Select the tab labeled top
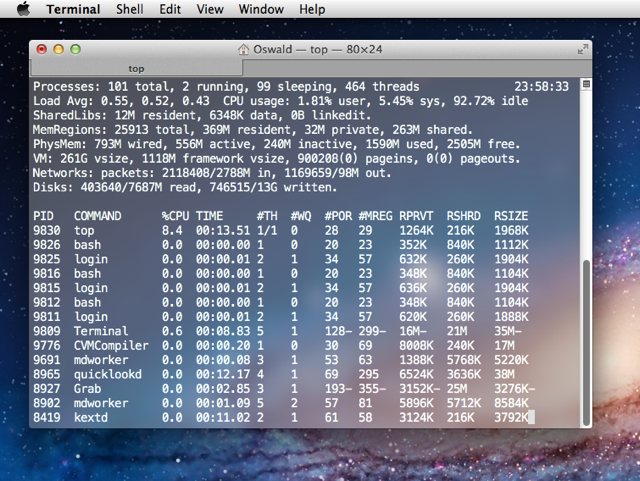The height and width of the screenshot is (481, 640). (136, 68)
